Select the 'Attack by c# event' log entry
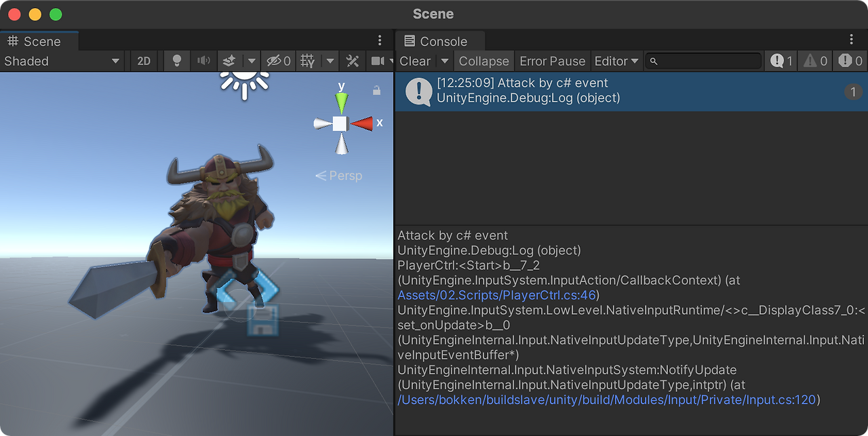 pos(631,91)
